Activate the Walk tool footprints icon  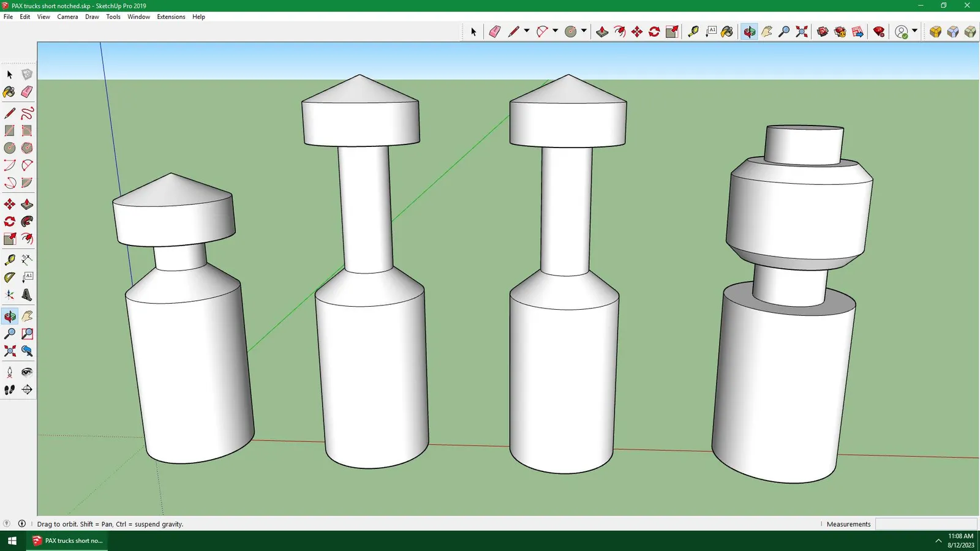(9, 390)
